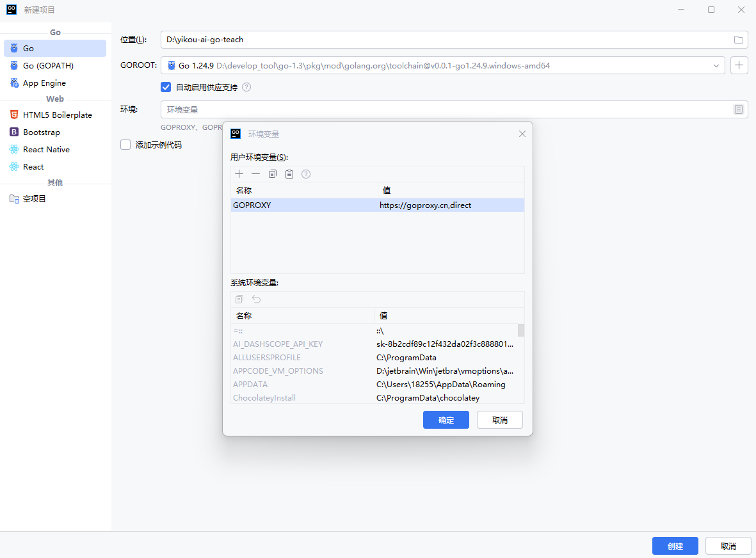Browse for project location folder
The height and width of the screenshot is (558, 756).
[738, 40]
